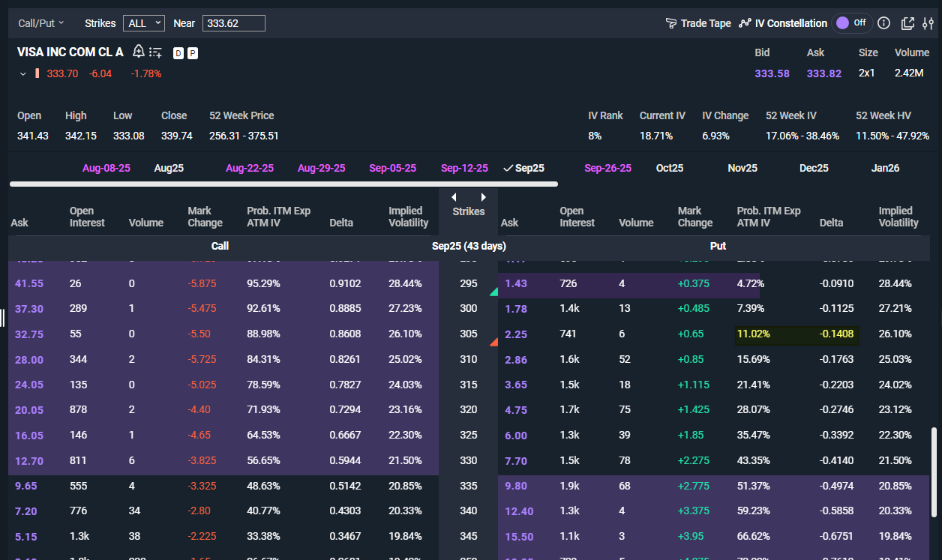942x560 pixels.
Task: Click the last price 333.70
Action: [x=62, y=73]
